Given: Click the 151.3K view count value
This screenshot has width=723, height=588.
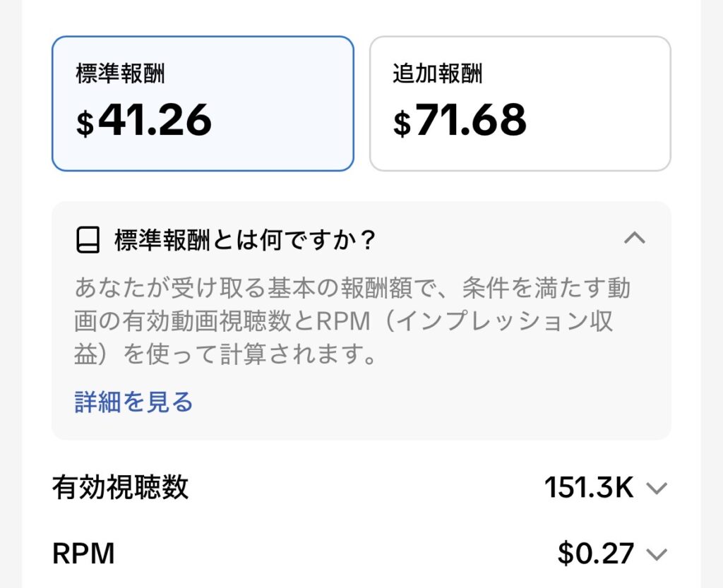Looking at the screenshot, I should [589, 487].
